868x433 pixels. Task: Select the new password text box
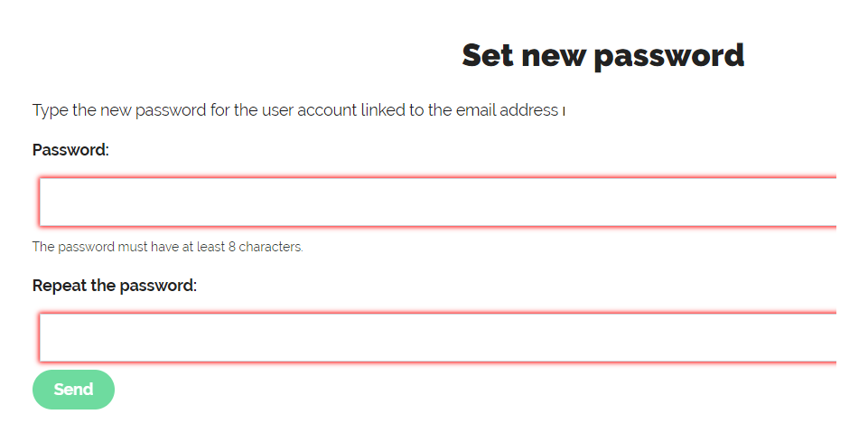pos(438,202)
